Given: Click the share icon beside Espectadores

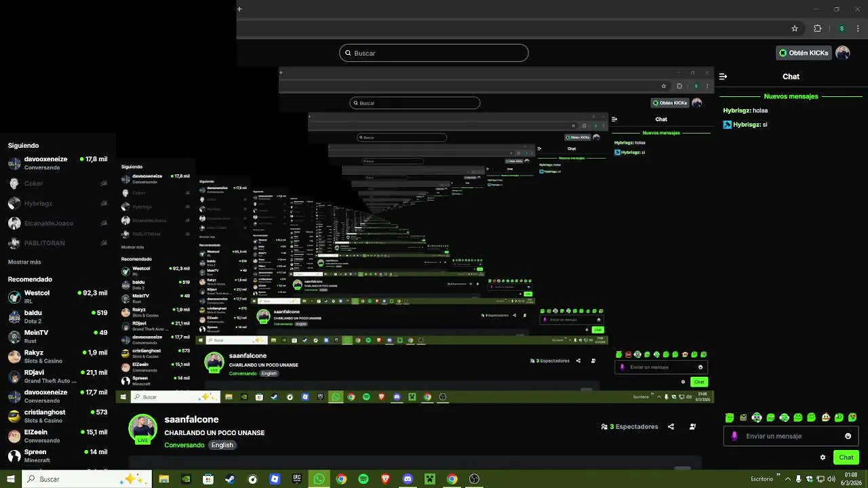Looking at the screenshot, I should click(671, 427).
